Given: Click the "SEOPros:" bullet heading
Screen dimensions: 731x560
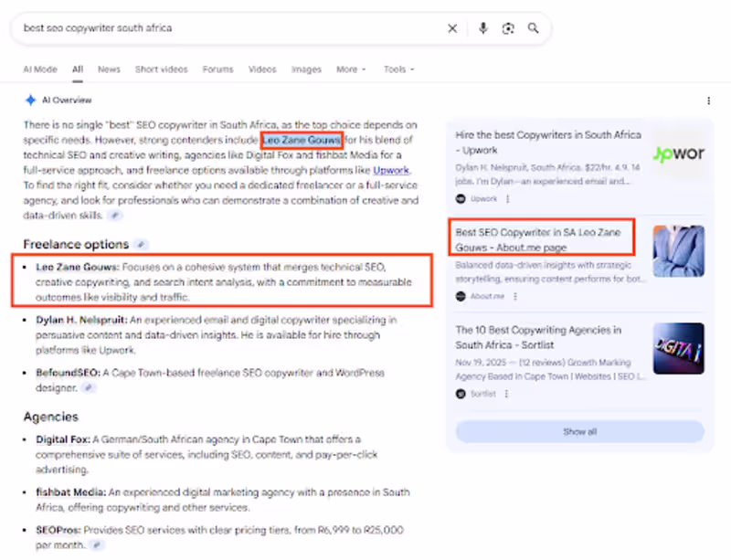Looking at the screenshot, I should (x=58, y=530).
